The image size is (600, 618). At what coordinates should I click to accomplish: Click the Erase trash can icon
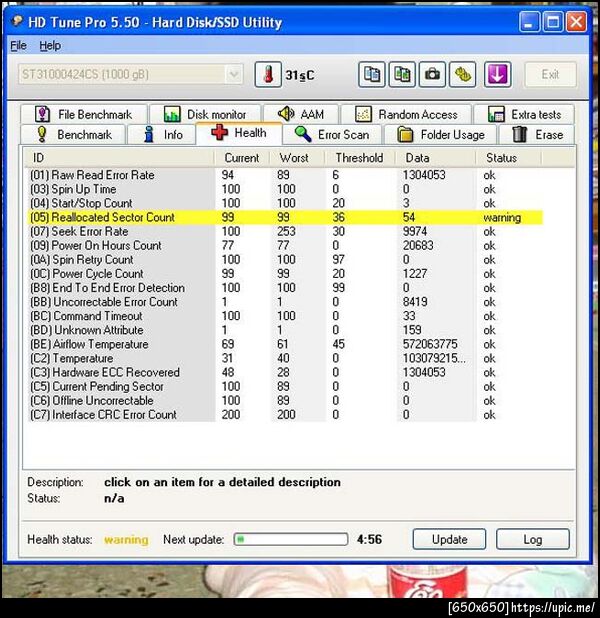[519, 134]
